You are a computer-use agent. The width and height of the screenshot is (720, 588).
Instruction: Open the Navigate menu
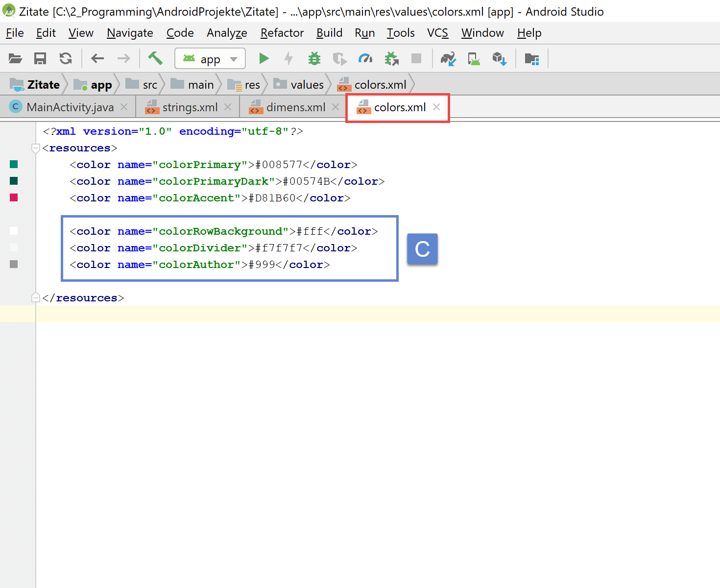pyautogui.click(x=130, y=33)
